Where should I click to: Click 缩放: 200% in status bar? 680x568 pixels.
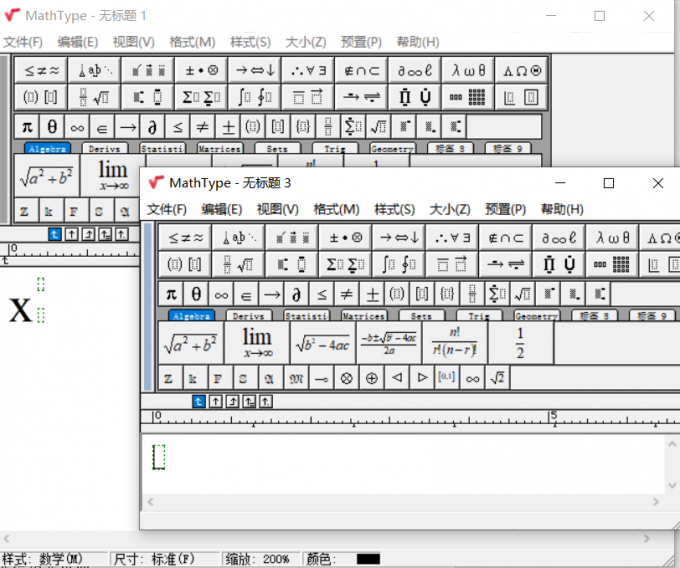tap(258, 559)
